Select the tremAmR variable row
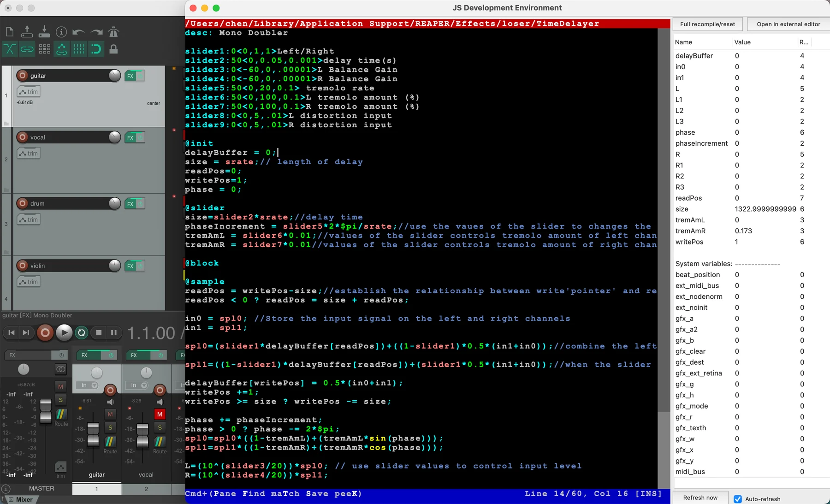This screenshot has height=504, width=830. [x=751, y=231]
